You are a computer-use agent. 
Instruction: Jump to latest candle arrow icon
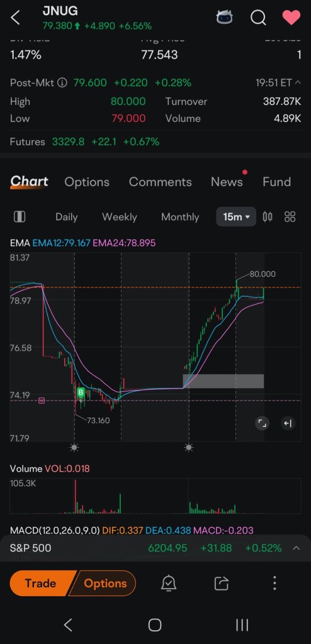[x=288, y=423]
